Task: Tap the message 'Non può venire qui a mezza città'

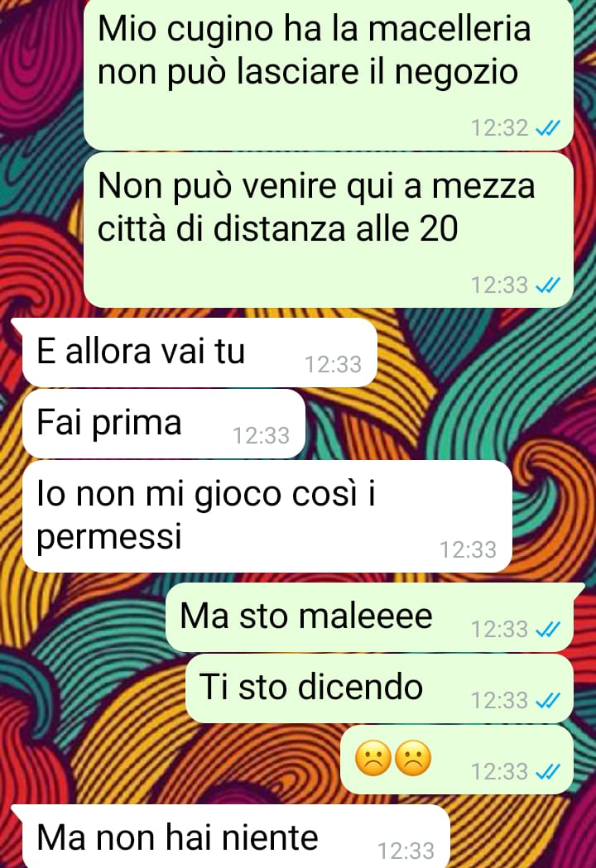Action: (328, 230)
